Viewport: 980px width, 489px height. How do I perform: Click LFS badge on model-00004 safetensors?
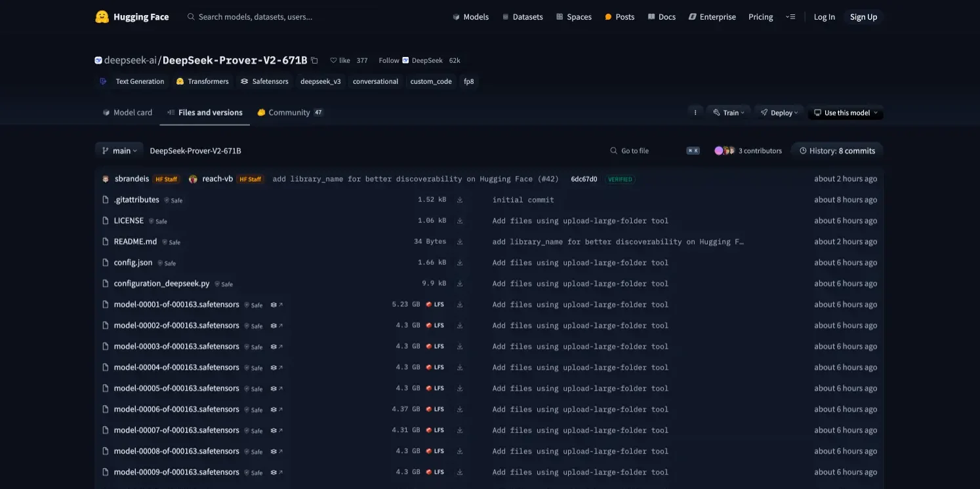pos(435,368)
